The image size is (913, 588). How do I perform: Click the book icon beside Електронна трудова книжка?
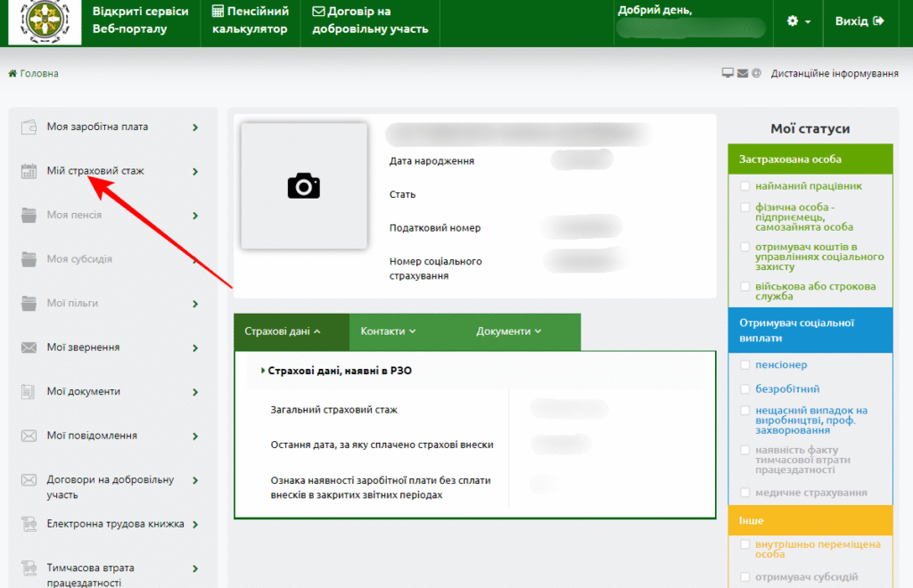click(x=29, y=524)
